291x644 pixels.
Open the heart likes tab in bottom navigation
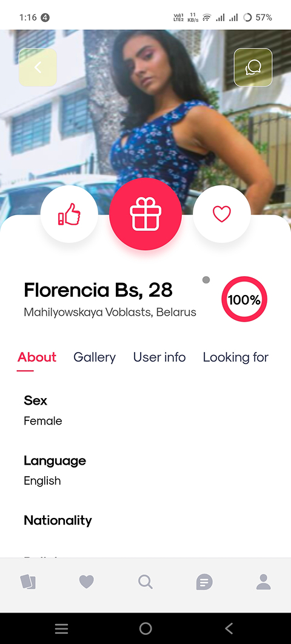click(x=86, y=582)
